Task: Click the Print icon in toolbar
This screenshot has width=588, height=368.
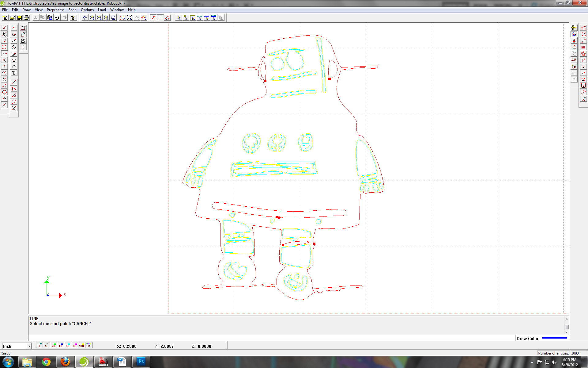Action: tap(26, 18)
